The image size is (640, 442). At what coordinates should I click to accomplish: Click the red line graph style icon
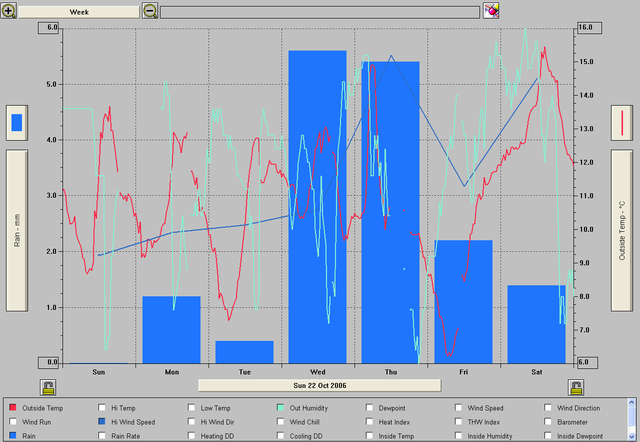623,123
